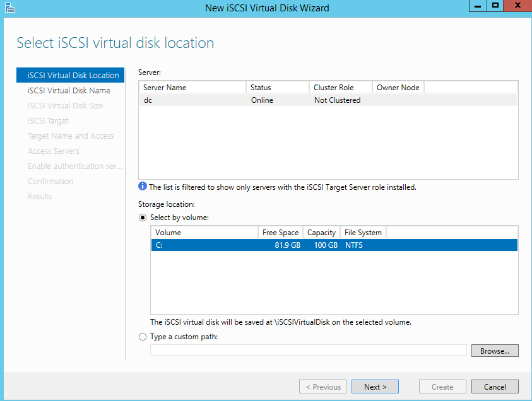Open the iSCSI Virtual Disk Location step
This screenshot has width=532, height=401.
point(73,75)
